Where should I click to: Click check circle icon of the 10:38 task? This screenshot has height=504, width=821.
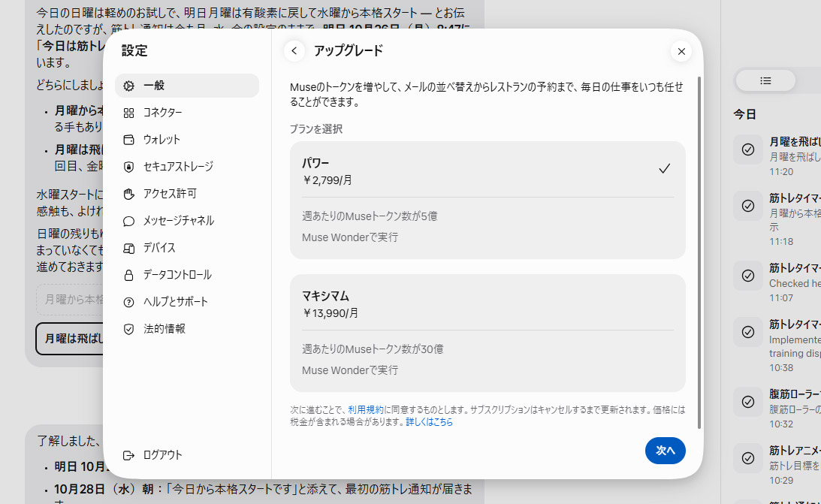coord(748,332)
